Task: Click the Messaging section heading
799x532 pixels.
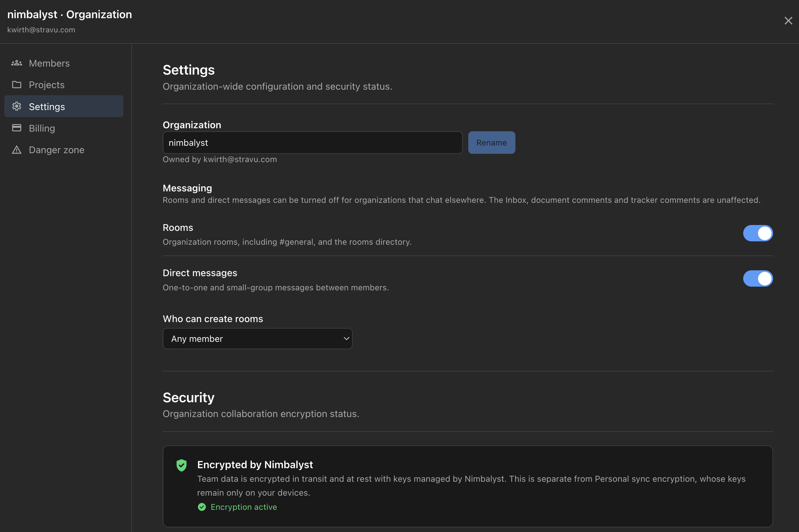Action: (x=187, y=188)
